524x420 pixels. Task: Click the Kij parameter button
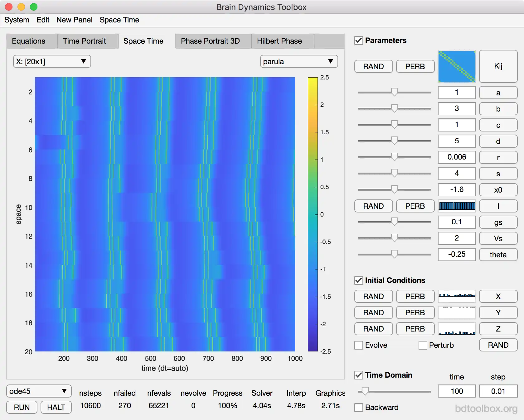tap(498, 66)
